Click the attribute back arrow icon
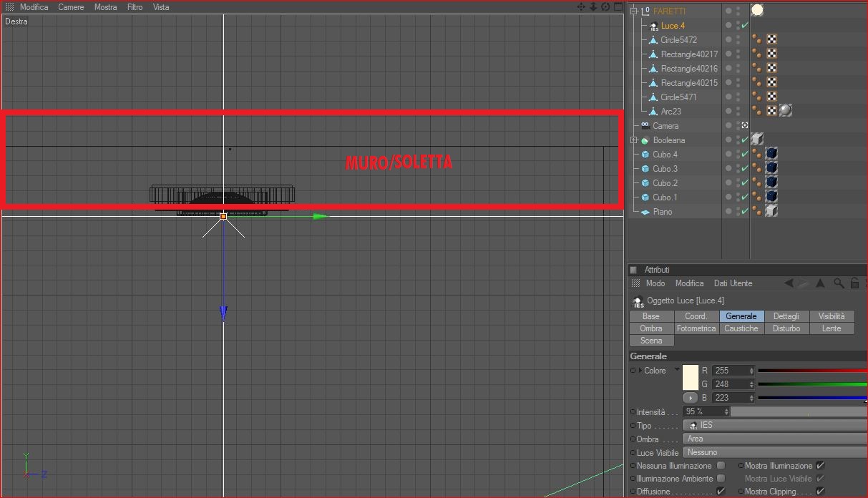 coord(789,283)
